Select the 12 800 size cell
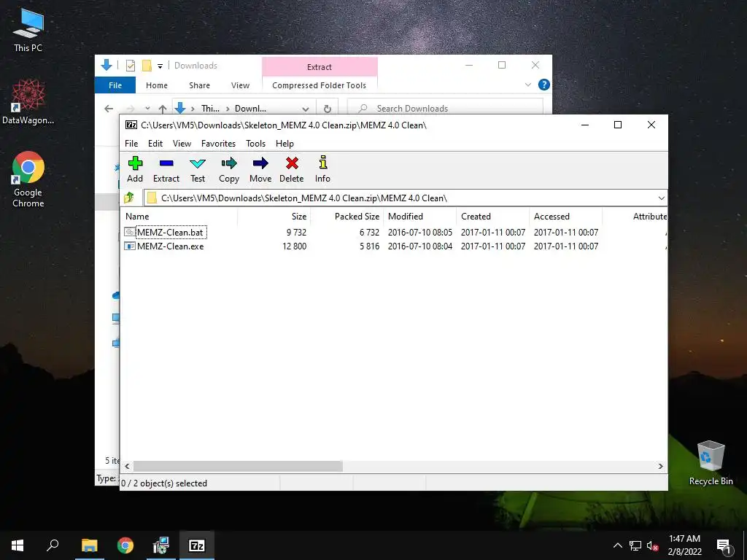The width and height of the screenshot is (747, 560). pyautogui.click(x=295, y=246)
